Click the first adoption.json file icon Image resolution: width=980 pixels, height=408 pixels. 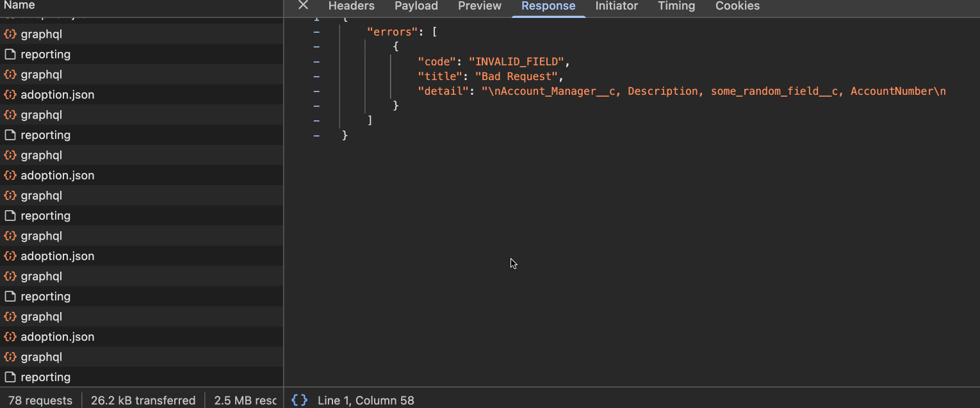pyautogui.click(x=10, y=95)
